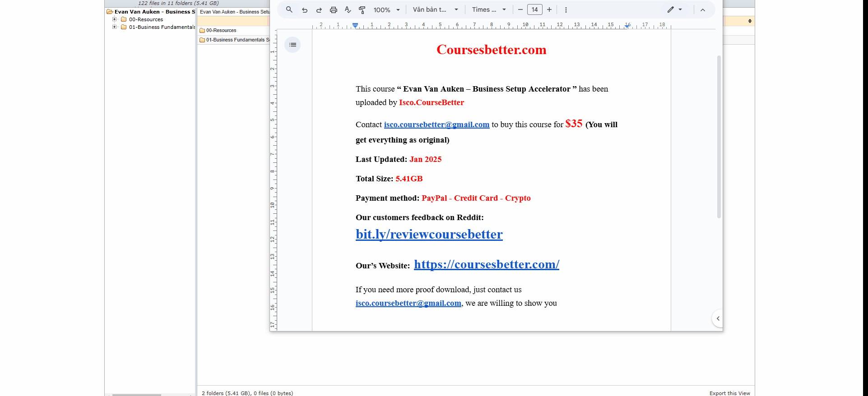Click the $35 price text

point(574,124)
